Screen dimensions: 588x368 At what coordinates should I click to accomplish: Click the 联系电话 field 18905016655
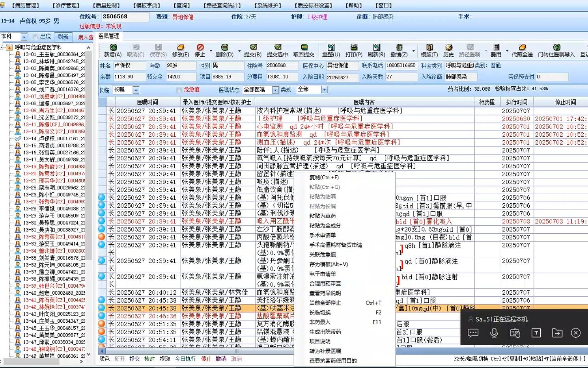401,65
